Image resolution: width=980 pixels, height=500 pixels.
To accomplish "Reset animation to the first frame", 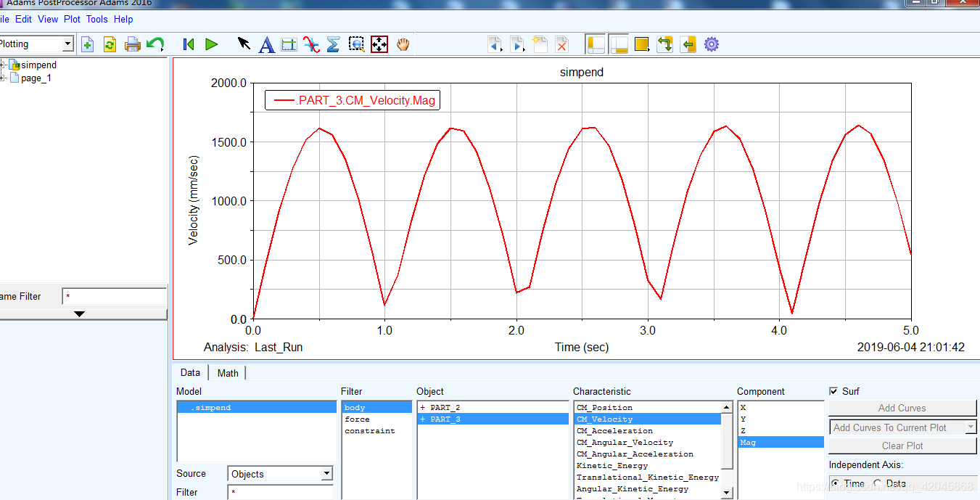I will point(189,44).
